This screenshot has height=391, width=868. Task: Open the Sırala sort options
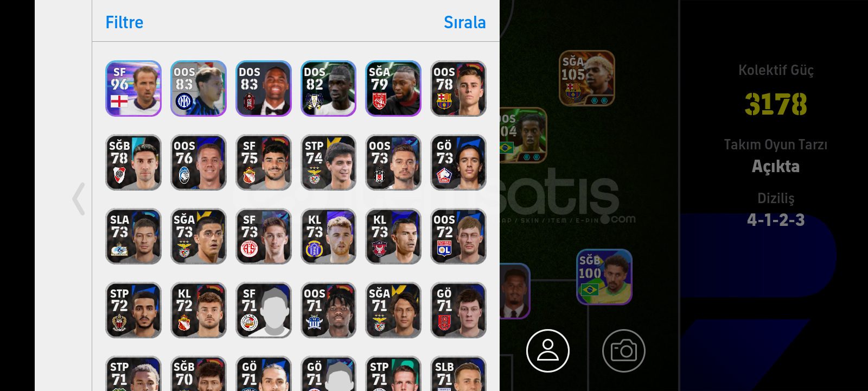464,22
